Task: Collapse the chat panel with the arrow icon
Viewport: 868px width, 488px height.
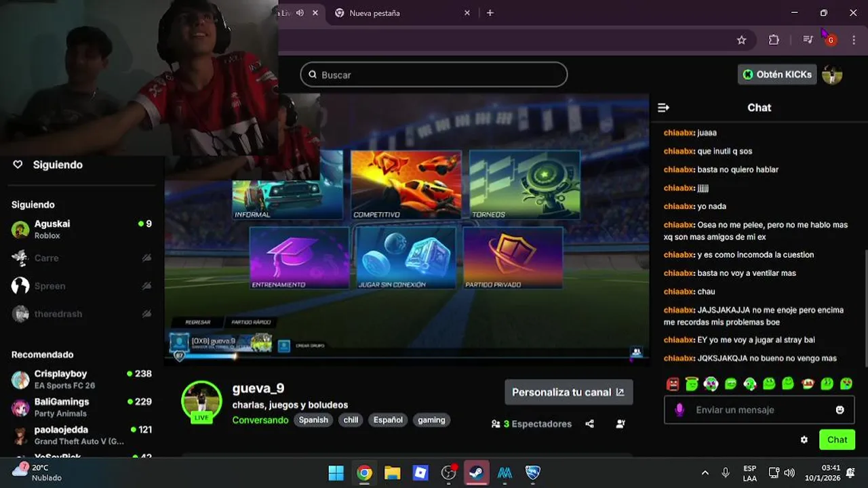Action: click(663, 108)
